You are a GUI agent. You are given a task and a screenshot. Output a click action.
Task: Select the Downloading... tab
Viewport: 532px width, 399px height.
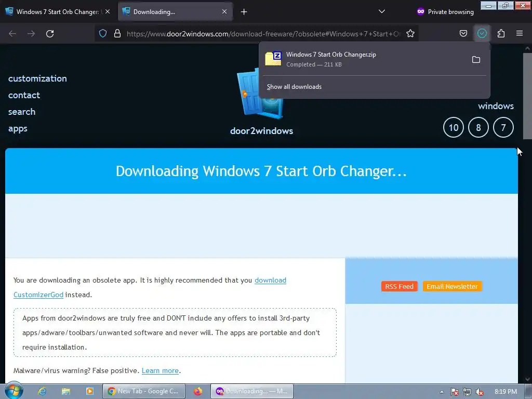tap(175, 11)
